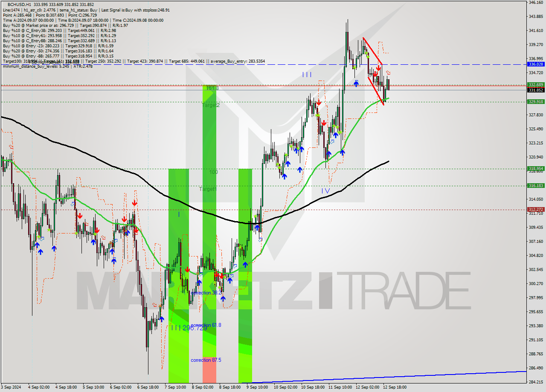
Task: Click the 'I I I 296.729' wave label
Action: (189, 328)
